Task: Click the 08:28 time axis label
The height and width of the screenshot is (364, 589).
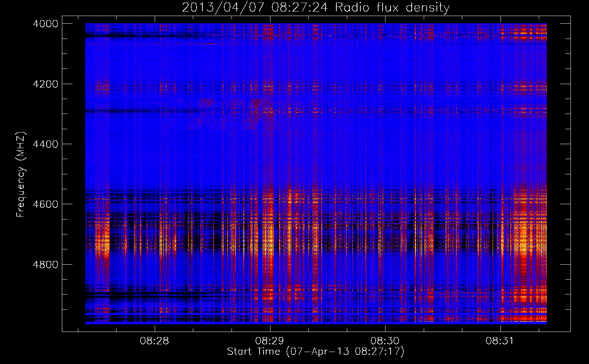Action: pos(154,341)
